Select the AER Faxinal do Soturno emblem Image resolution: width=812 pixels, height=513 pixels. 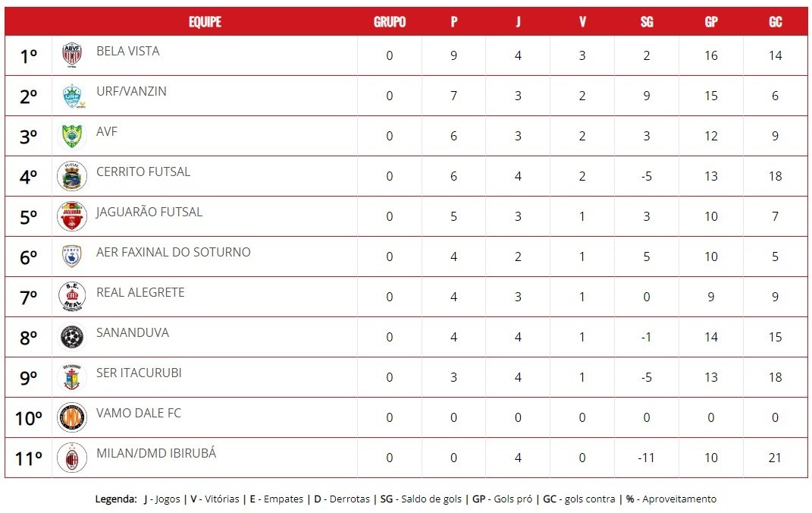[72, 256]
